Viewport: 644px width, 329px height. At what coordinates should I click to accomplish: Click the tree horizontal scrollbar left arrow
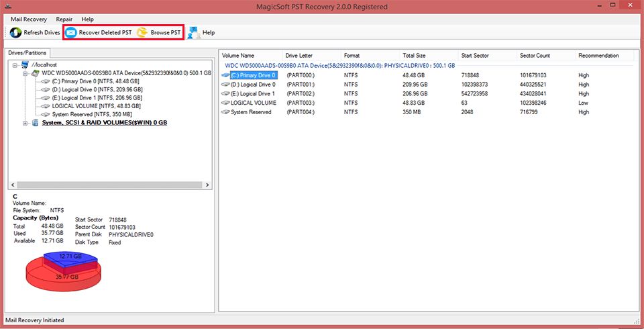tap(13, 185)
